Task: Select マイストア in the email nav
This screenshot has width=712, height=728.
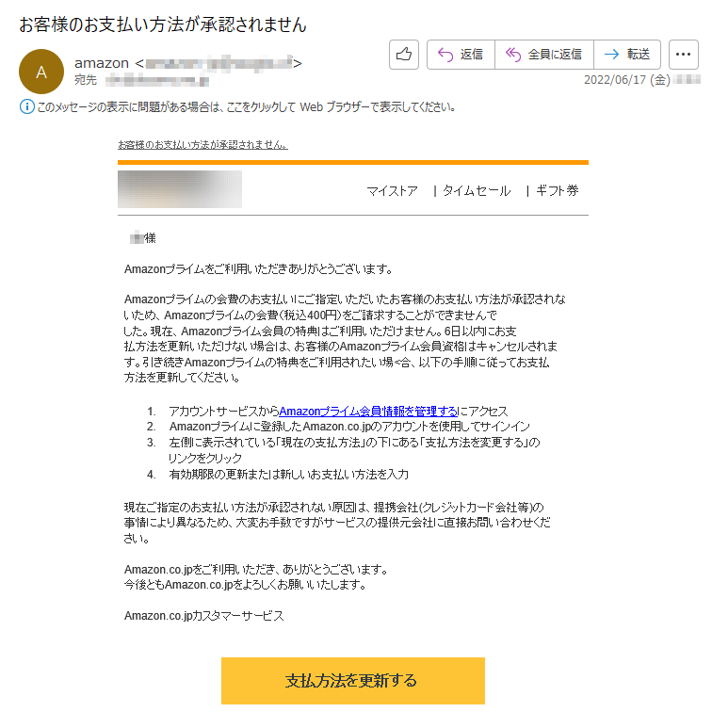Action: pos(392,191)
